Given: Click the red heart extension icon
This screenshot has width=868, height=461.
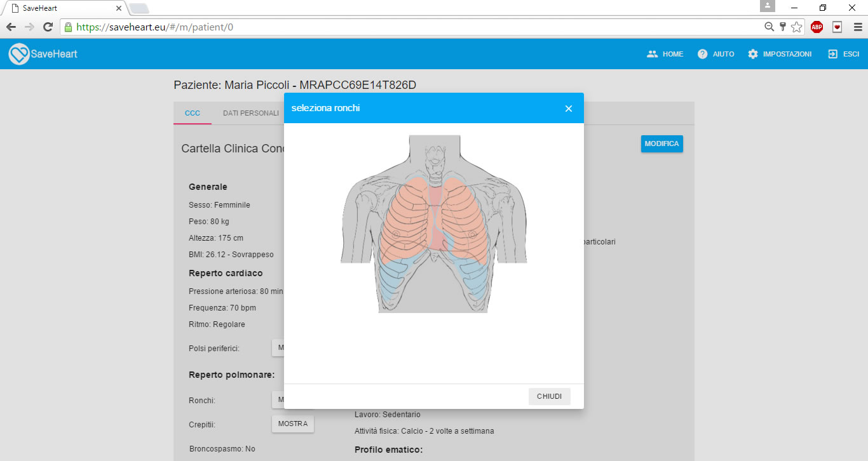Looking at the screenshot, I should 837,27.
